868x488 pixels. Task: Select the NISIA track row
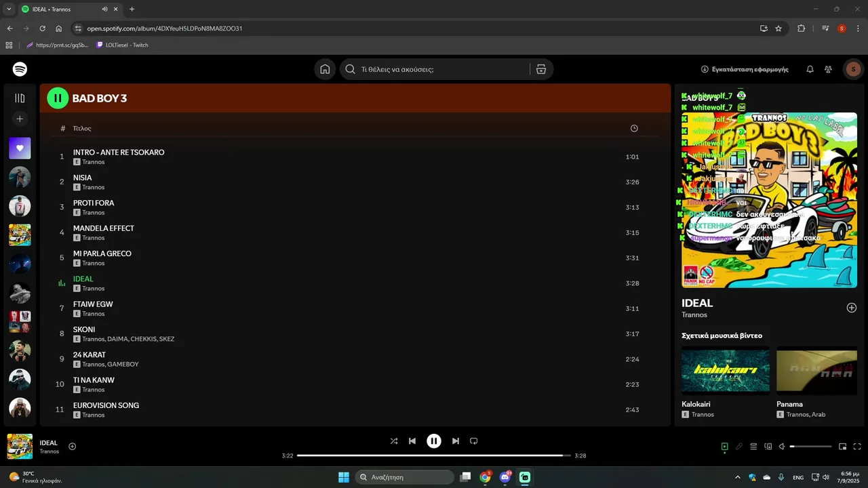[x=355, y=182]
